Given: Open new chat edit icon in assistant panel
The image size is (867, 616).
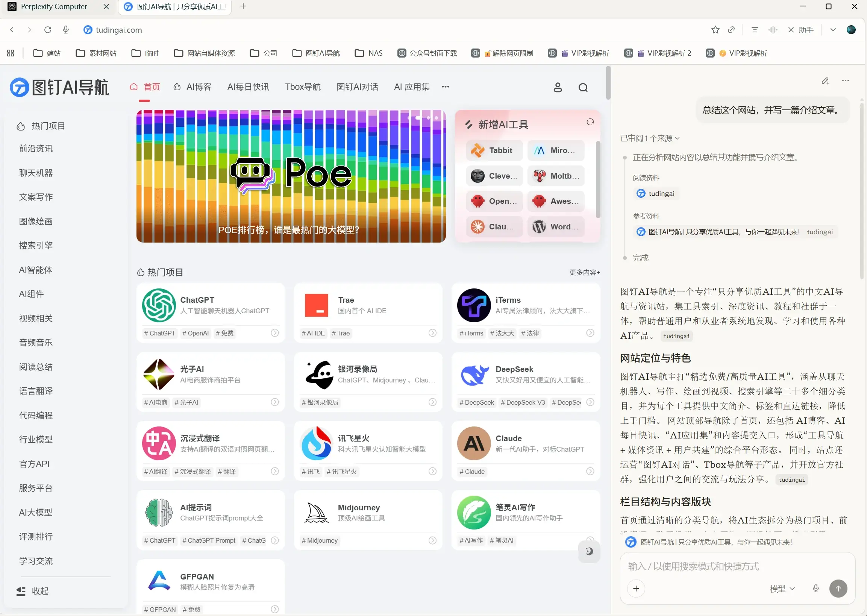Looking at the screenshot, I should 825,81.
